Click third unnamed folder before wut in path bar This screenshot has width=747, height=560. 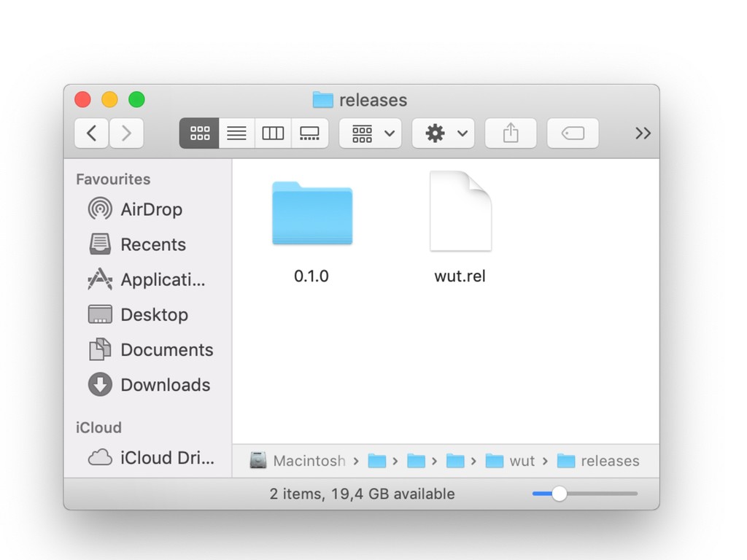455,461
